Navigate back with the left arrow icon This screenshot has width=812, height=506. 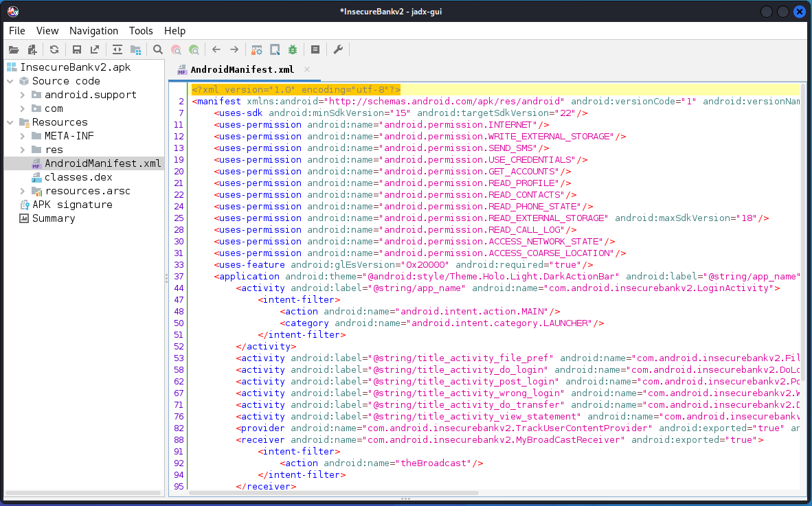(216, 49)
